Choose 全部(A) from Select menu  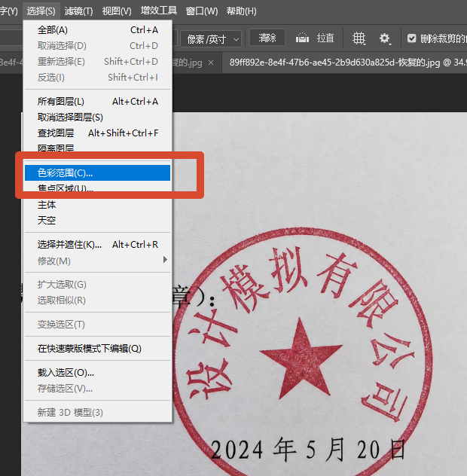(x=97, y=30)
